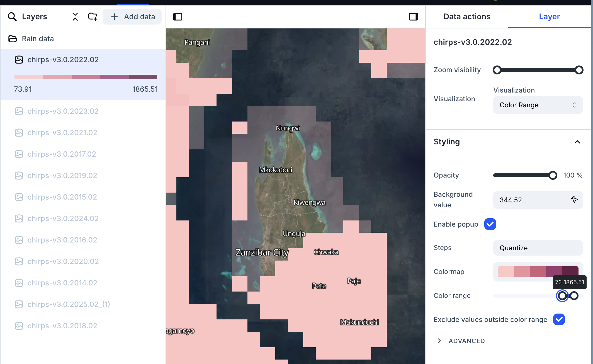Screen dimensions: 593x364
Task: Click the Colormap color ramp swatch
Action: coord(538,271)
